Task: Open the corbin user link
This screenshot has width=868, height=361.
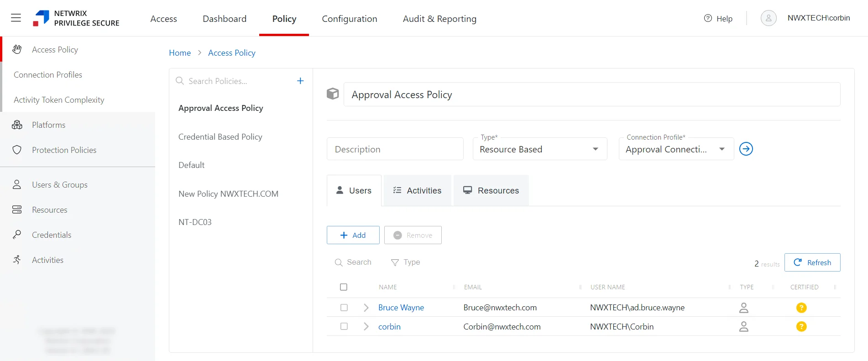Action: tap(389, 327)
